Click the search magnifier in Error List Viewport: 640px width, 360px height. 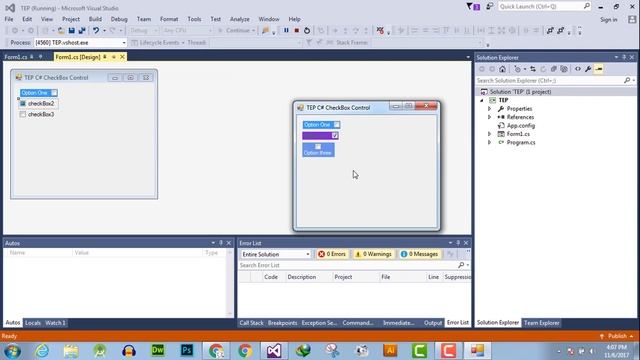(461, 265)
